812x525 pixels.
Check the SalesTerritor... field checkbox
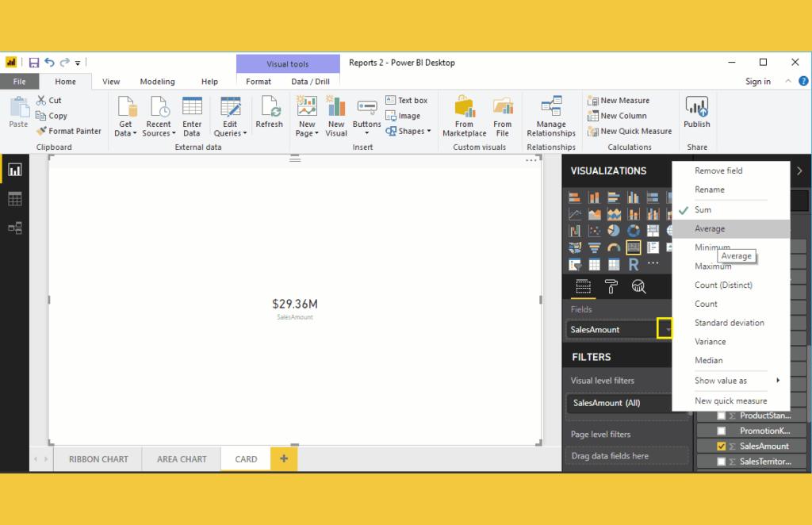(x=722, y=462)
